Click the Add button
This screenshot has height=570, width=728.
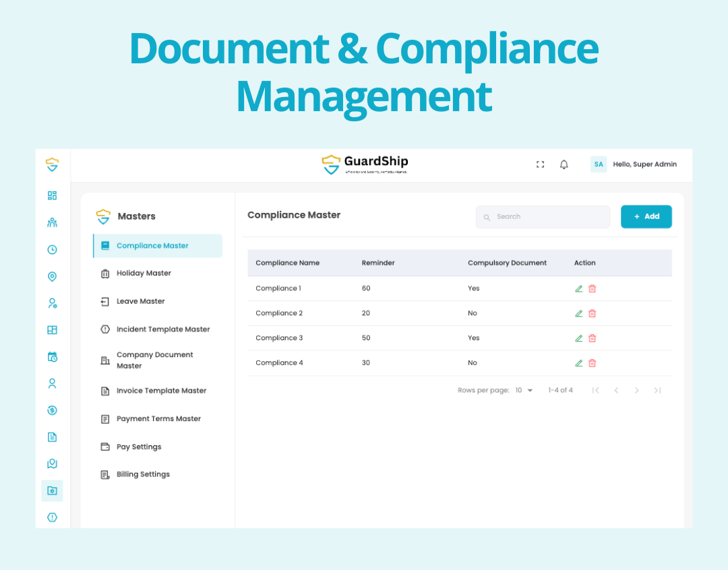pos(646,217)
